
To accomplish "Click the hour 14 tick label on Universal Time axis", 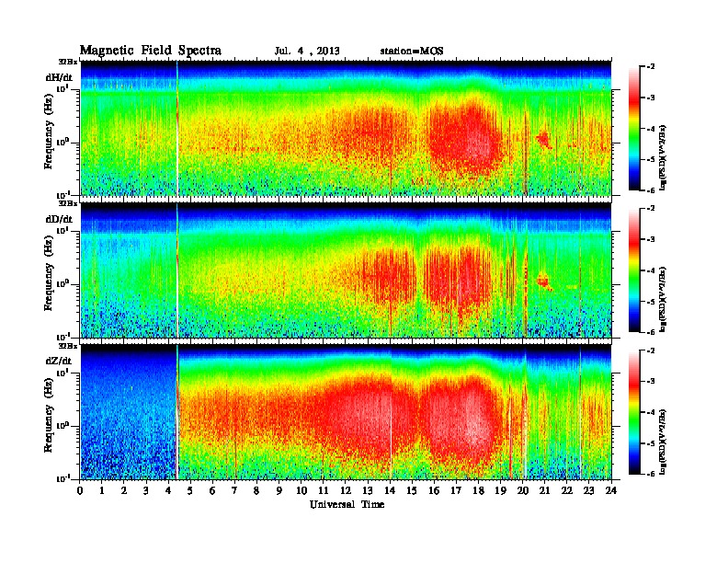I will point(390,490).
